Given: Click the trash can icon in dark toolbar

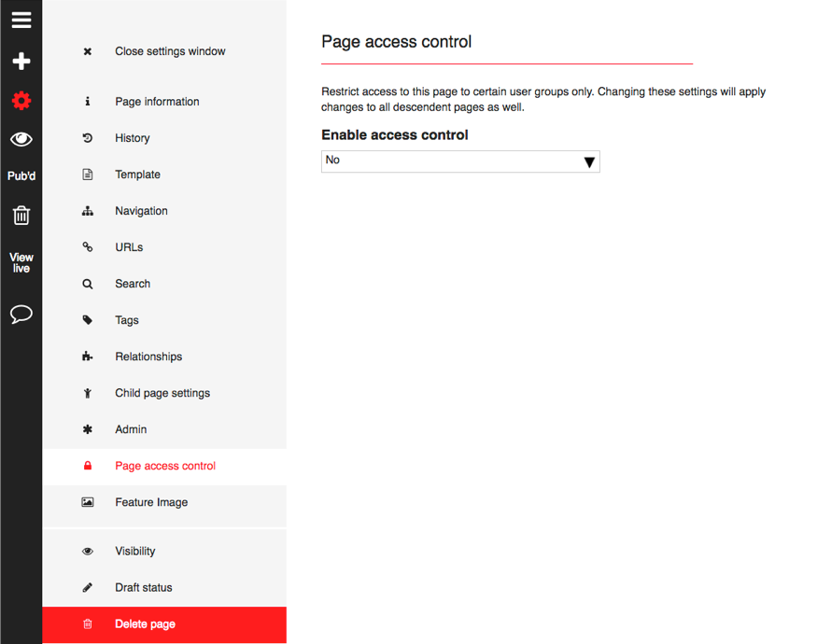Looking at the screenshot, I should (21, 215).
